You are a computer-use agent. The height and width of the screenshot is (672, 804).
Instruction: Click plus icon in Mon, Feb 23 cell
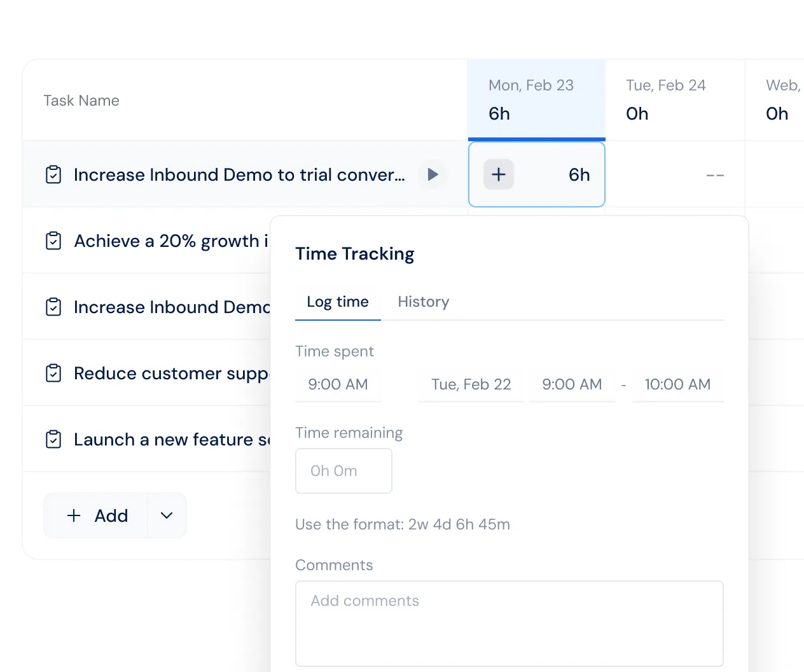[x=499, y=174]
